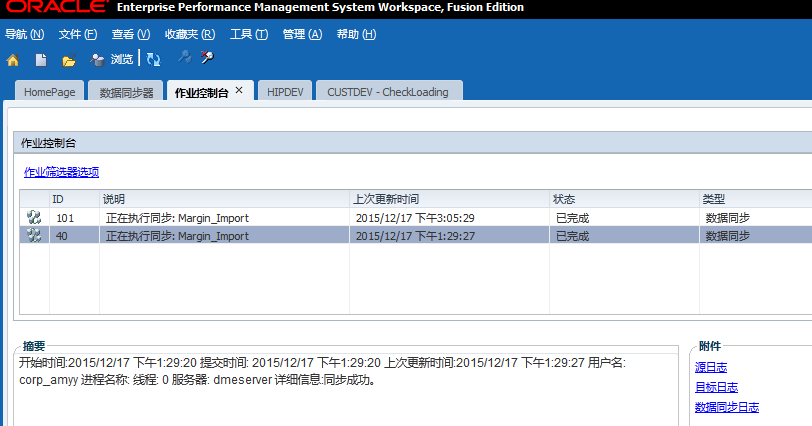The width and height of the screenshot is (812, 426).
Task: Click the 浏览 browse toolbar button
Action: click(x=111, y=60)
